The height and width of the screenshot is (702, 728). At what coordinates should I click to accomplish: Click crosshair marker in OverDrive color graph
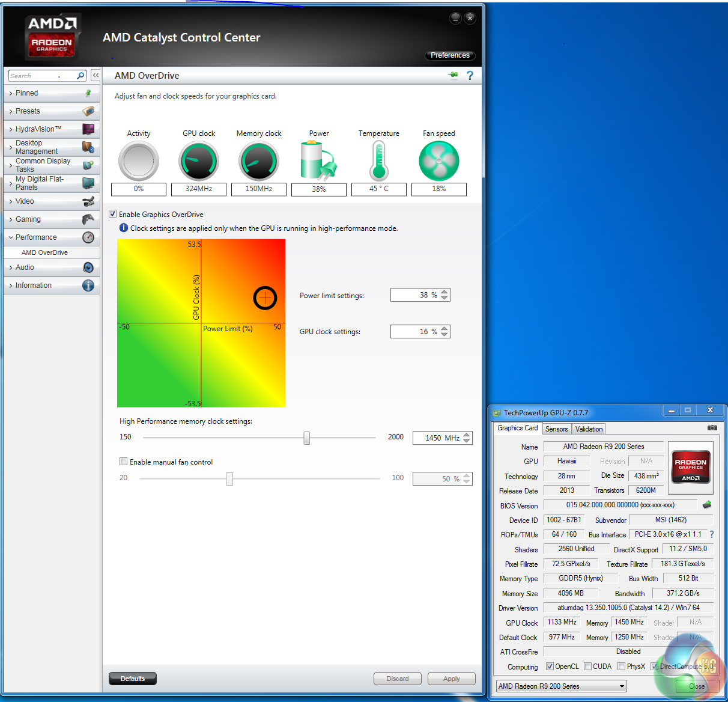pos(265,298)
